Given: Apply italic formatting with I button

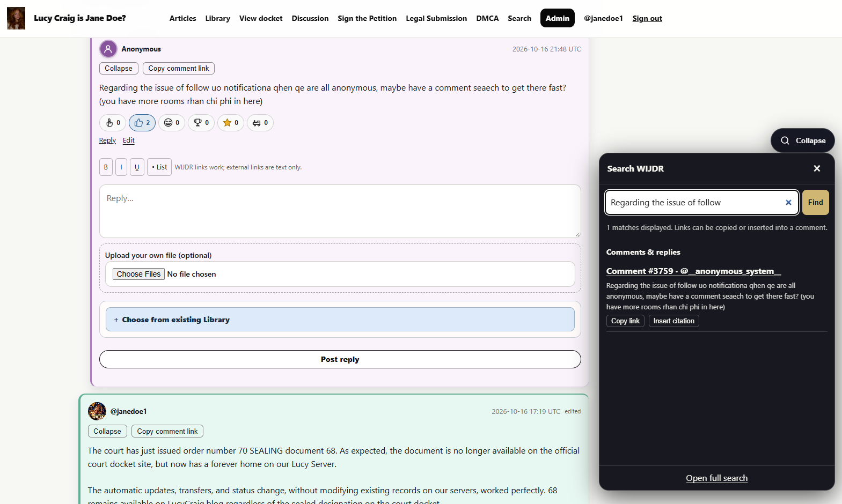Looking at the screenshot, I should coord(121,167).
